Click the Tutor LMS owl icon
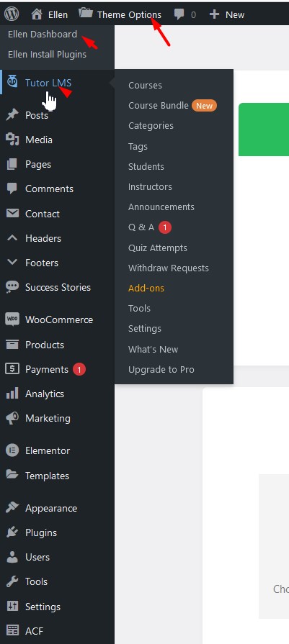 (x=12, y=82)
